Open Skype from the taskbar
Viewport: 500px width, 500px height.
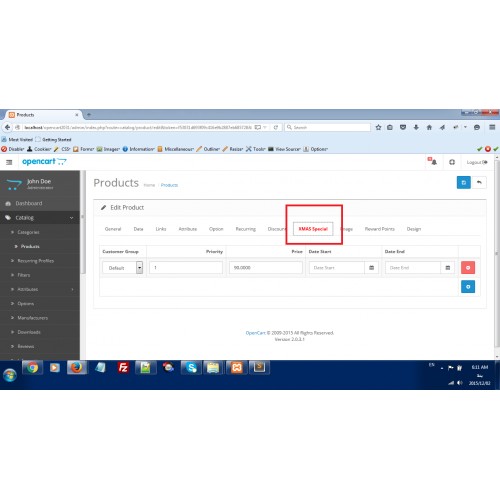click(x=191, y=368)
